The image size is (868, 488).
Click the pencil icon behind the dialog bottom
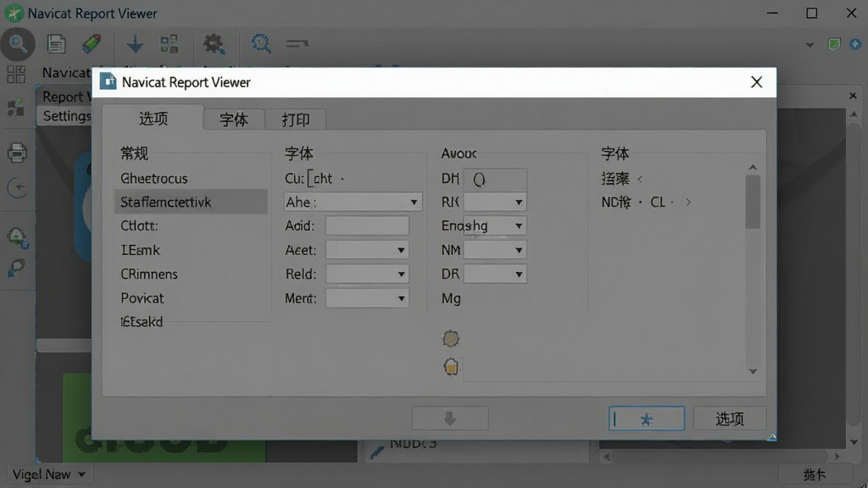[x=377, y=452]
